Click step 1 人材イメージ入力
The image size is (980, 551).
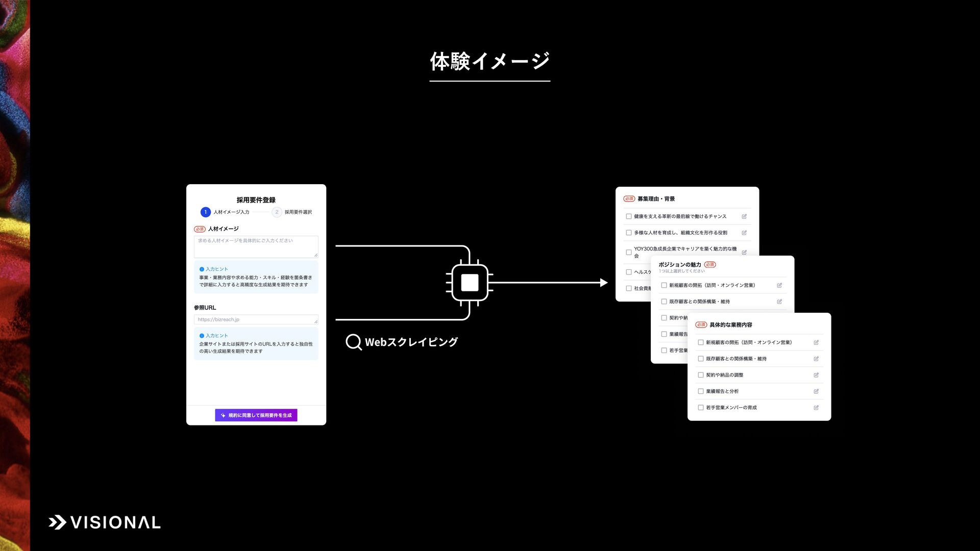206,212
